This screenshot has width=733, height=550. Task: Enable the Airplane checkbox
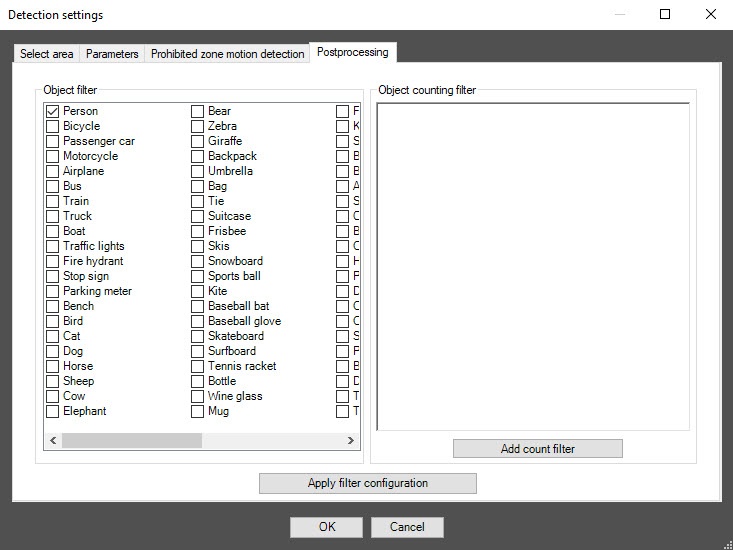point(52,171)
